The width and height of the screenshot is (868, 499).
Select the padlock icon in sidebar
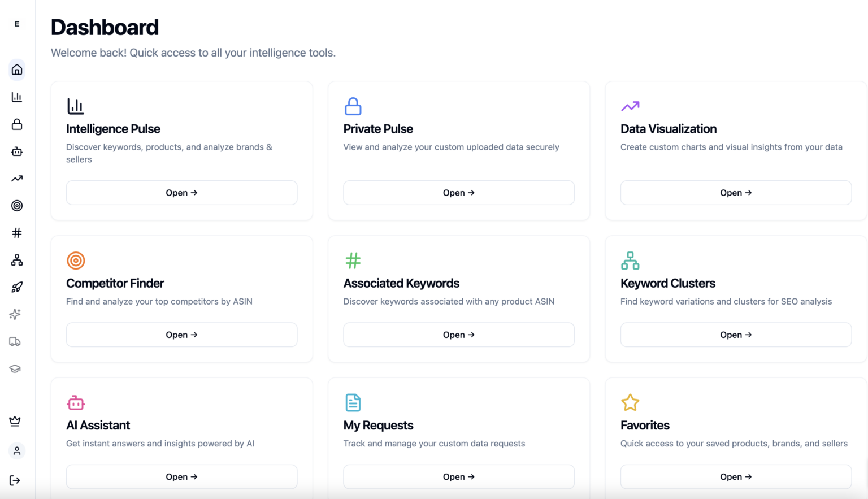tap(17, 124)
